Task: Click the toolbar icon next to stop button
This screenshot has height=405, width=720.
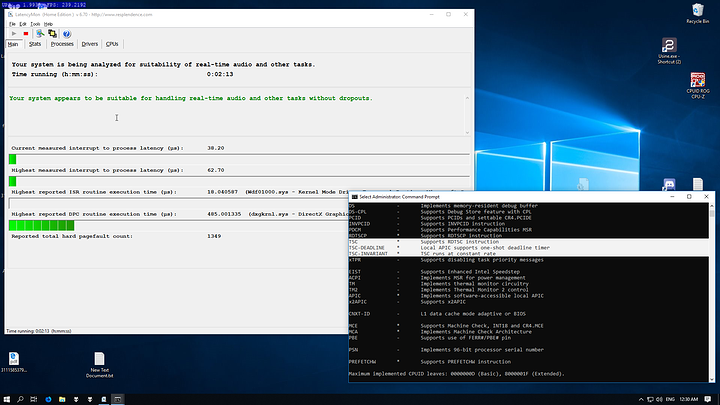Action: pyautogui.click(x=40, y=34)
